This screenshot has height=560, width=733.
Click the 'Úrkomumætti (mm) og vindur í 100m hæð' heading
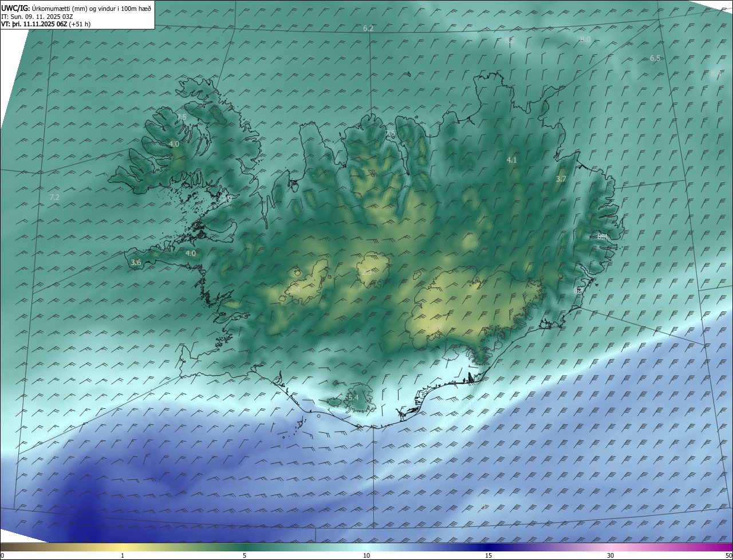(x=92, y=9)
